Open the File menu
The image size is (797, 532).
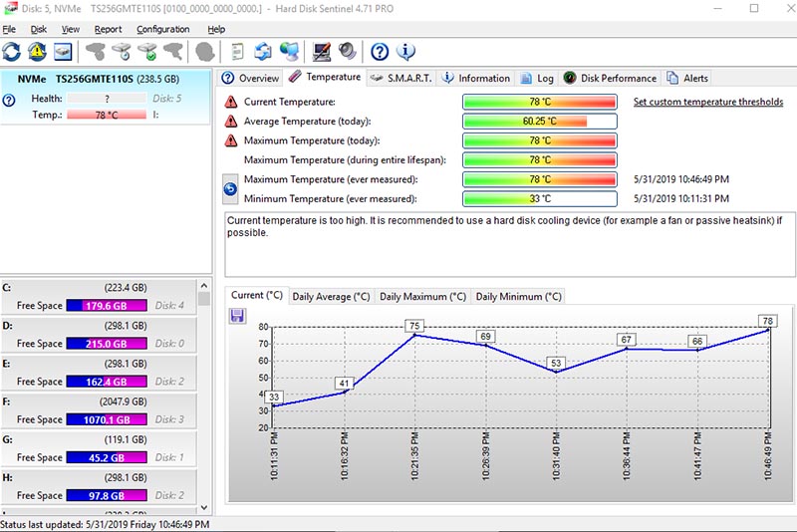[9, 30]
